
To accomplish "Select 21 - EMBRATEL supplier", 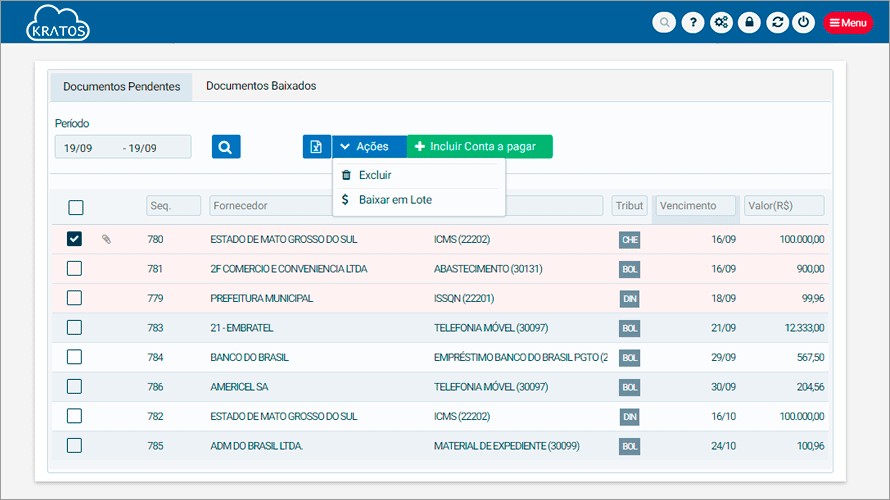I will 242,328.
